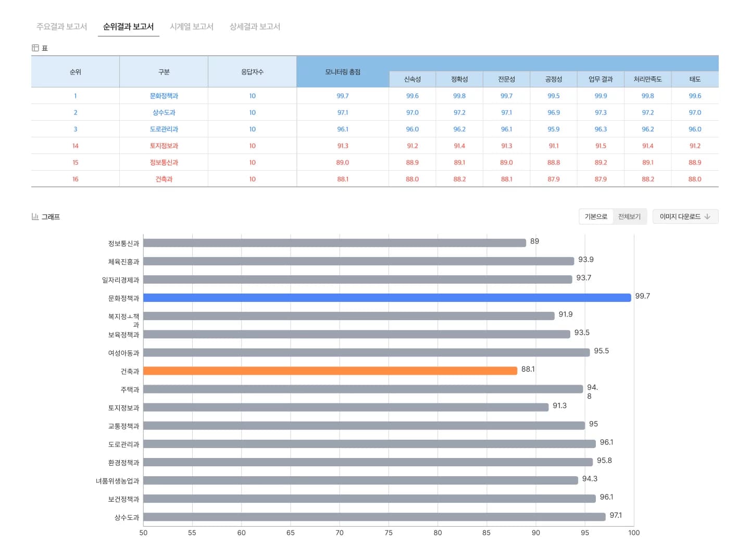Select the 순위결과 보고서 tab
Screen dimensions: 750x560
pos(128,27)
